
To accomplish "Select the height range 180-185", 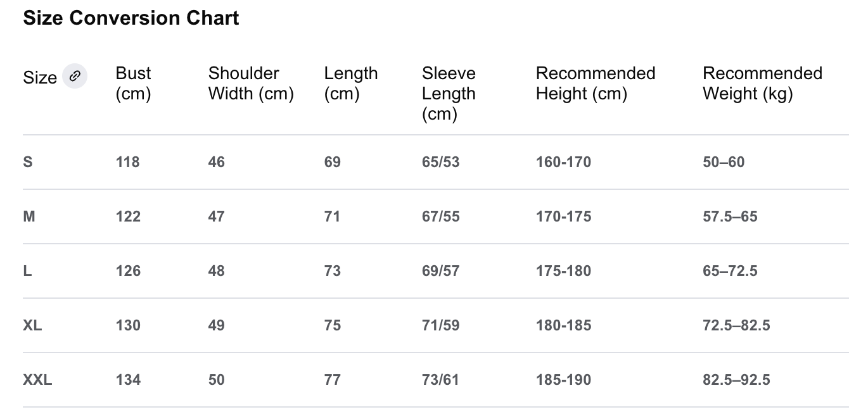I will point(563,325).
